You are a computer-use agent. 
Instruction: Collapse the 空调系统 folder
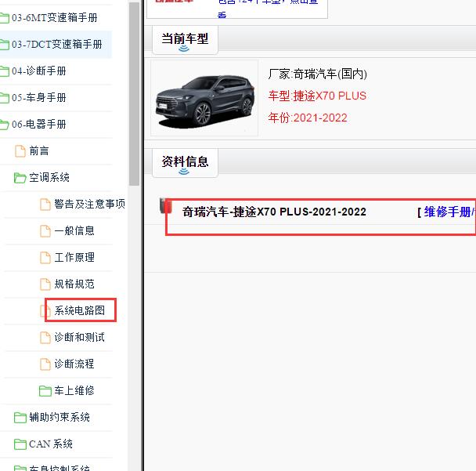pyautogui.click(x=49, y=177)
